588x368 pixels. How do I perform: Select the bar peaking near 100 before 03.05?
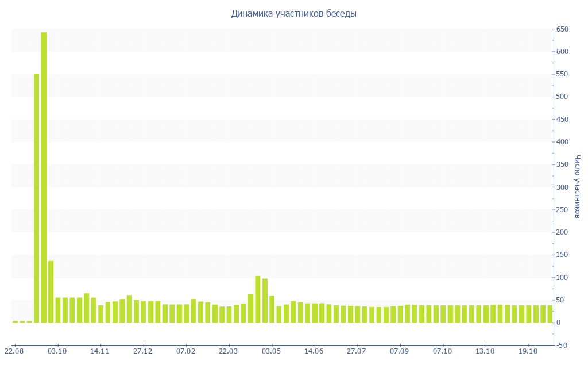click(x=258, y=299)
